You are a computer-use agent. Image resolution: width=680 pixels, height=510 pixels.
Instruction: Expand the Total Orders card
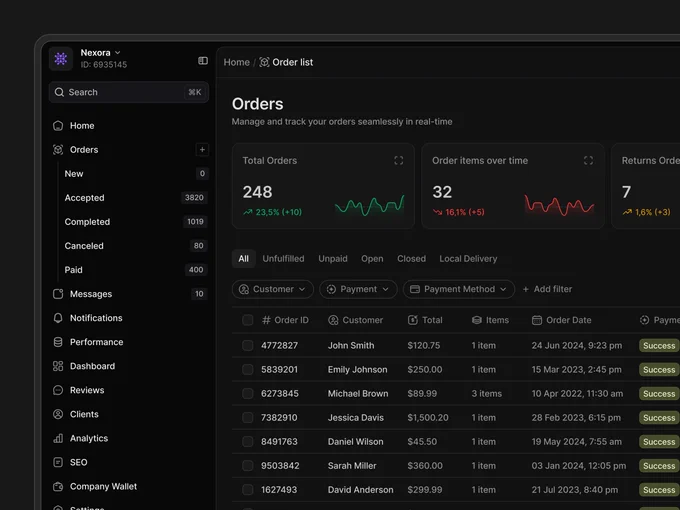(399, 160)
